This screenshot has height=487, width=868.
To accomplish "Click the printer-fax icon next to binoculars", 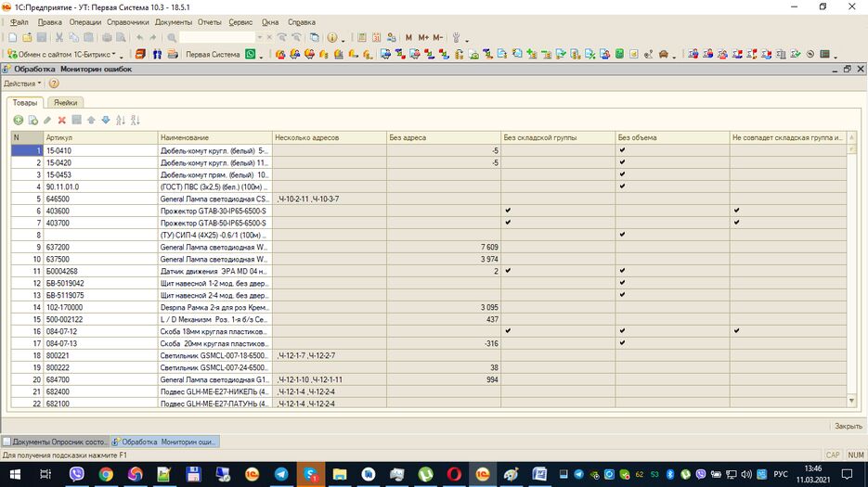I will (173, 54).
